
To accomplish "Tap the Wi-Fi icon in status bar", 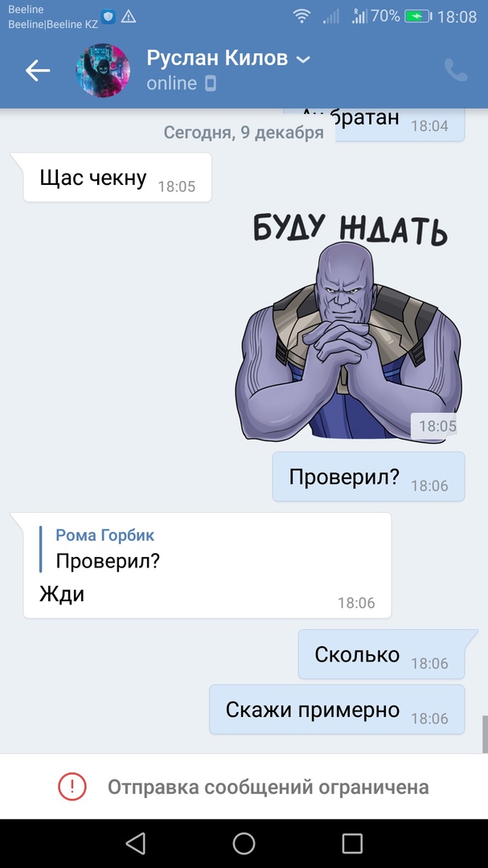I will tap(301, 17).
